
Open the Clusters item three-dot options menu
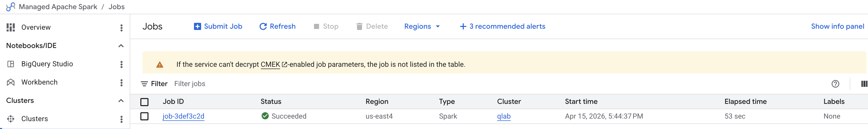point(121,119)
